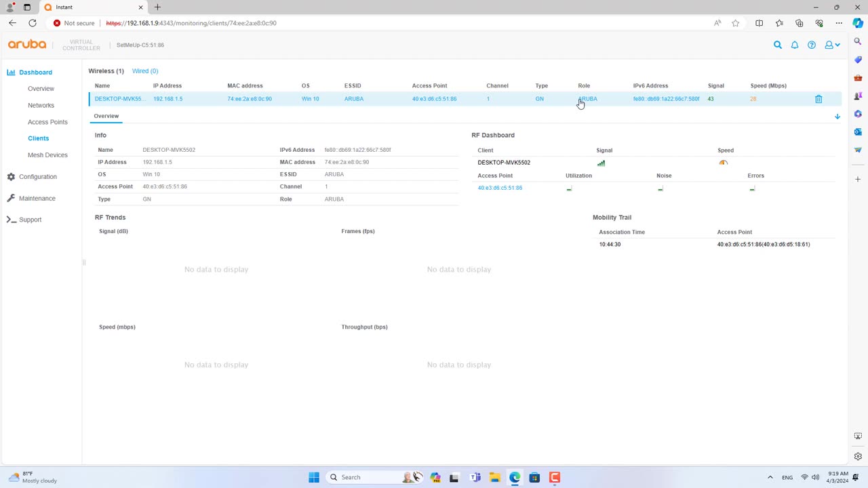The image size is (868, 488).
Task: Open split screen icon in browser toolbar
Action: click(759, 23)
